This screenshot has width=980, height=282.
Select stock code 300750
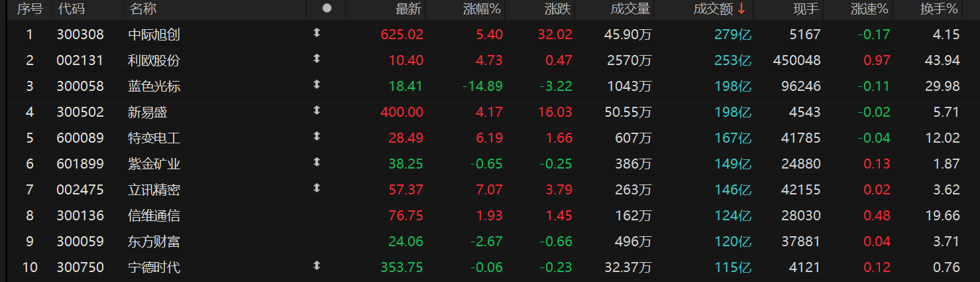pos(80,267)
